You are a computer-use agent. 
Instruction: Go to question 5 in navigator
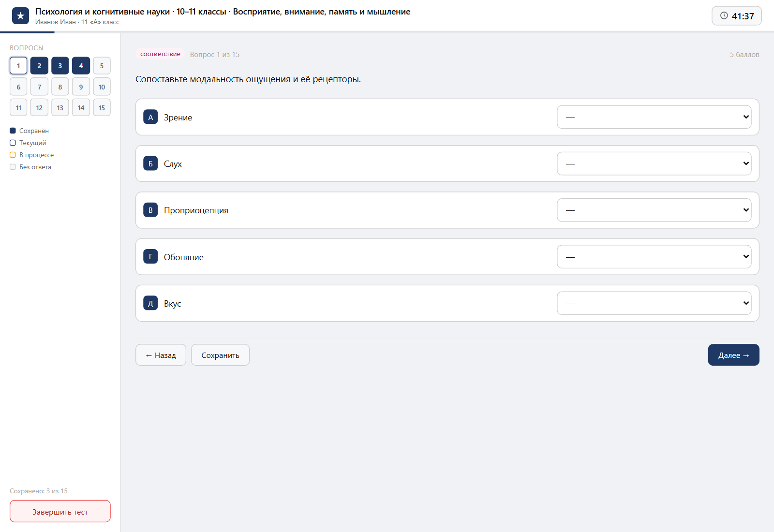[x=102, y=66]
